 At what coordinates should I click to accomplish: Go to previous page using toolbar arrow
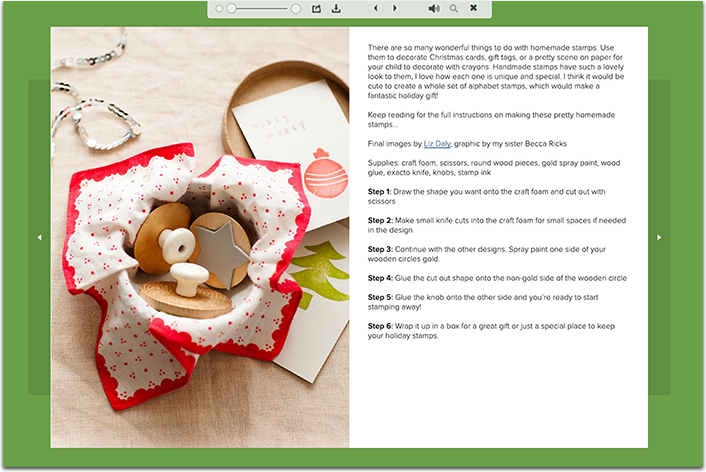coord(375,9)
